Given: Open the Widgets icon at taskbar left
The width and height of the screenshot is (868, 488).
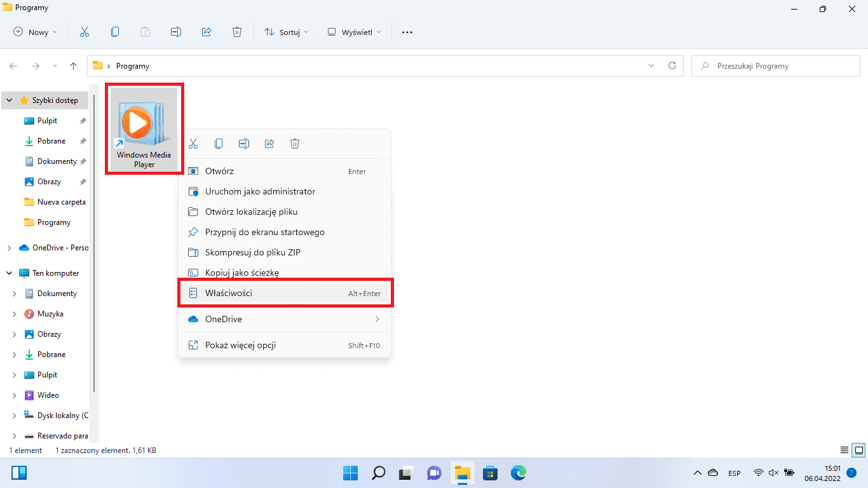Looking at the screenshot, I should pyautogui.click(x=19, y=473).
